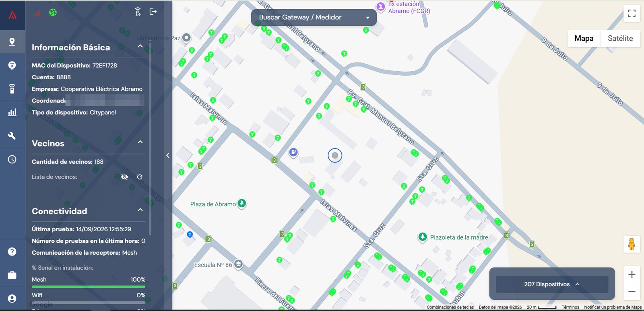
Task: Click the Wifi signal progress bar
Action: point(89,302)
